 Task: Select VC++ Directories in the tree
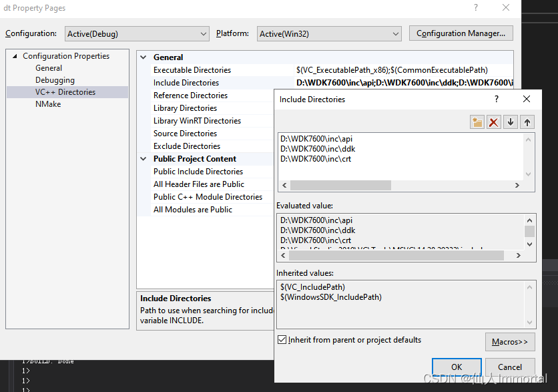65,92
